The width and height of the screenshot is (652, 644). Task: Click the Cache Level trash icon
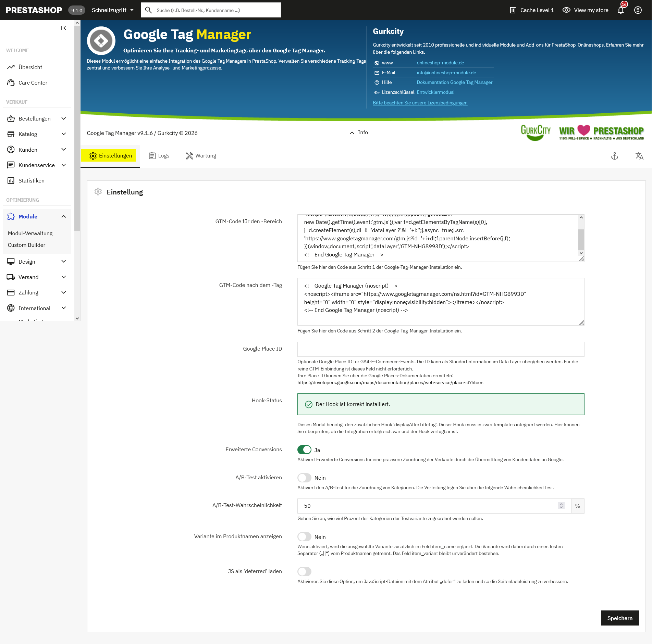[x=513, y=10]
